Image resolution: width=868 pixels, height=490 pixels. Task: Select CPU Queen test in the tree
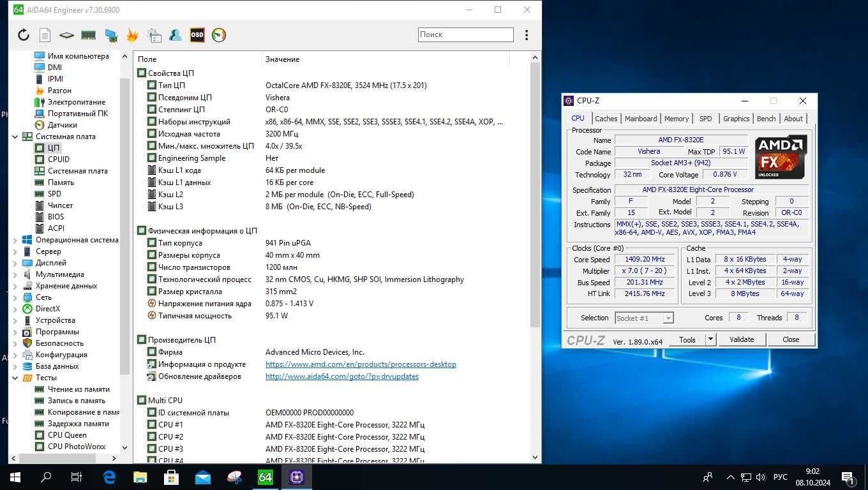(67, 435)
